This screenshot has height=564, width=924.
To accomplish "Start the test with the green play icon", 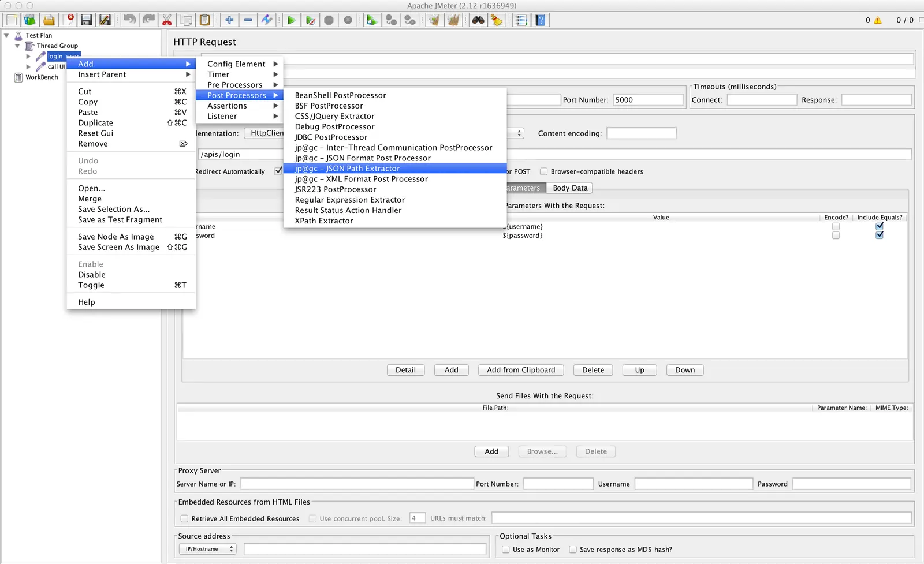I will [291, 20].
